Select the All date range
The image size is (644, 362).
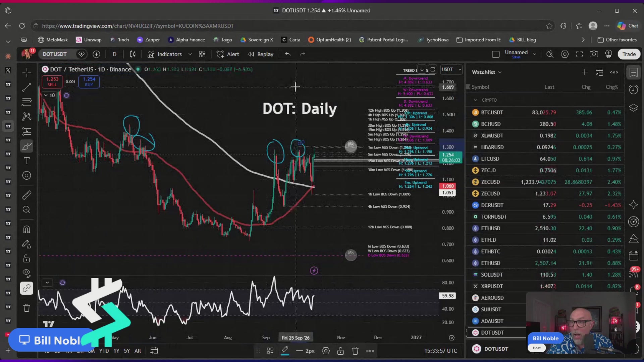click(138, 351)
